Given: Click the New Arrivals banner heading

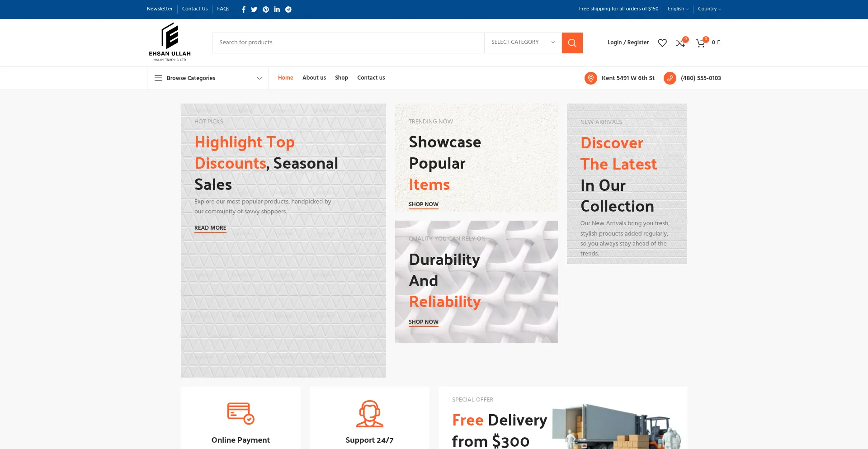Looking at the screenshot, I should point(618,175).
